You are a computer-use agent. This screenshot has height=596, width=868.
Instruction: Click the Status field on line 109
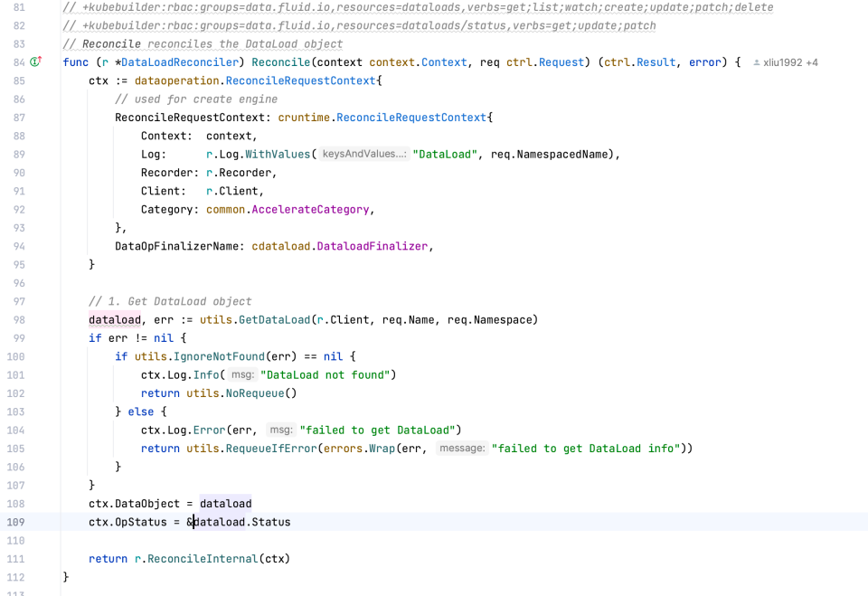(x=270, y=523)
